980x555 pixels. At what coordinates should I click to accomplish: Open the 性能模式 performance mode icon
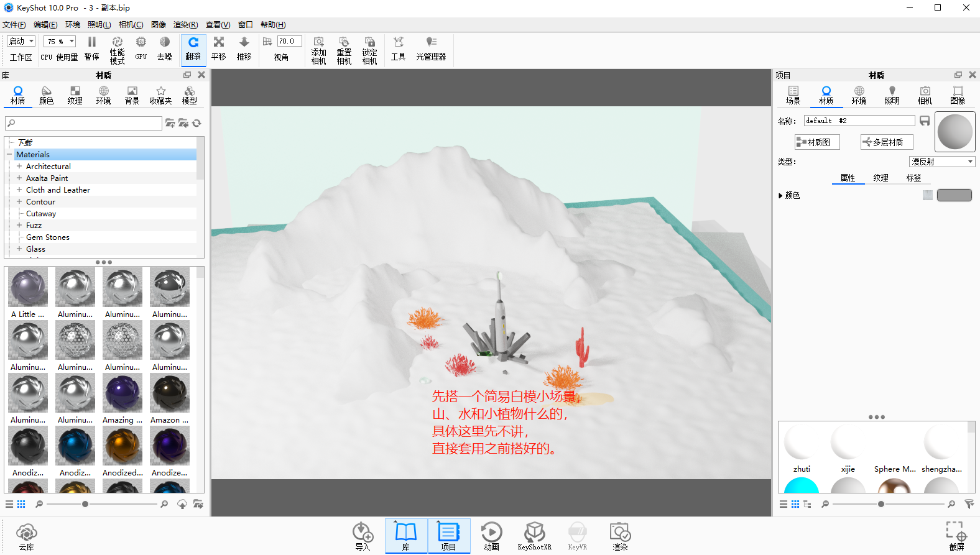pyautogui.click(x=117, y=50)
